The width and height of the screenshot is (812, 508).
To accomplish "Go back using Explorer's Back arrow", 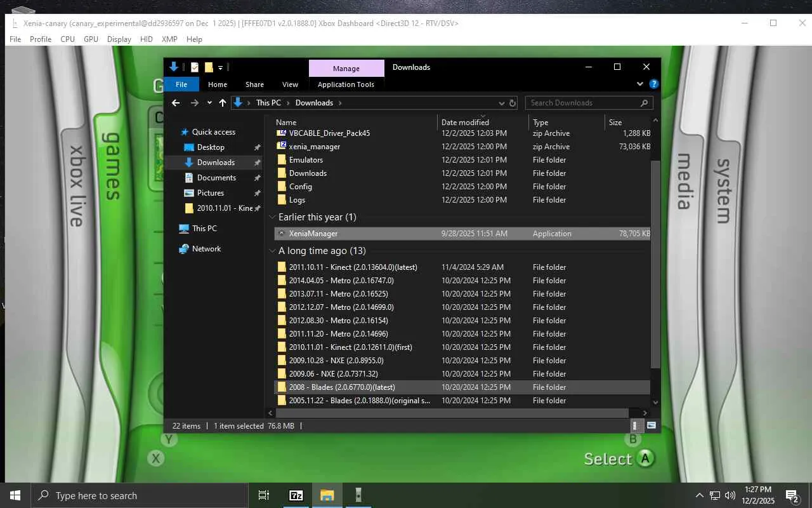I will click(176, 103).
